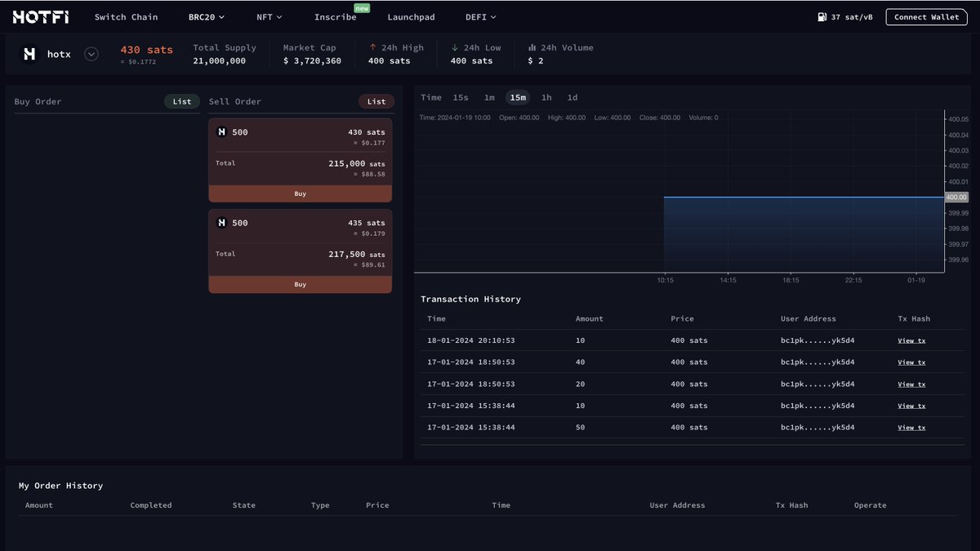Click token icon on 430 sats card
This screenshot has height=551, width=980.
(x=221, y=131)
